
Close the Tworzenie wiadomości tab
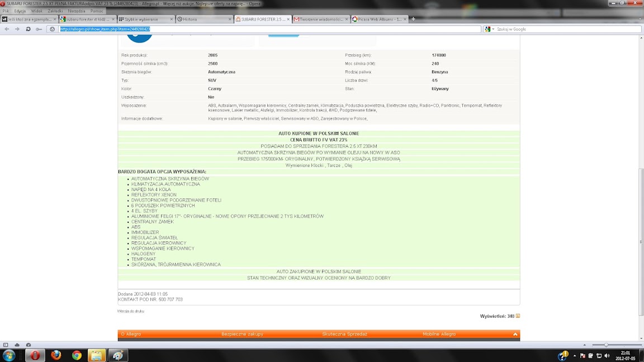coord(346,20)
